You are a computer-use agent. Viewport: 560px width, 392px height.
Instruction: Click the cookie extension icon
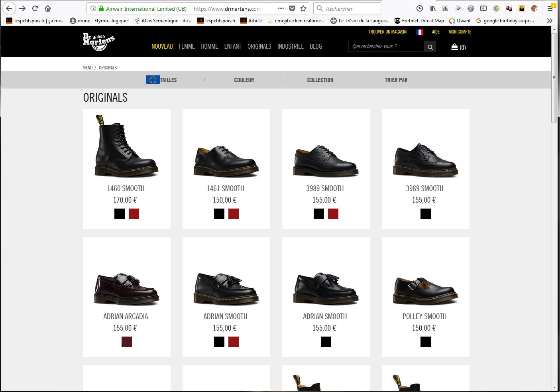(534, 8)
